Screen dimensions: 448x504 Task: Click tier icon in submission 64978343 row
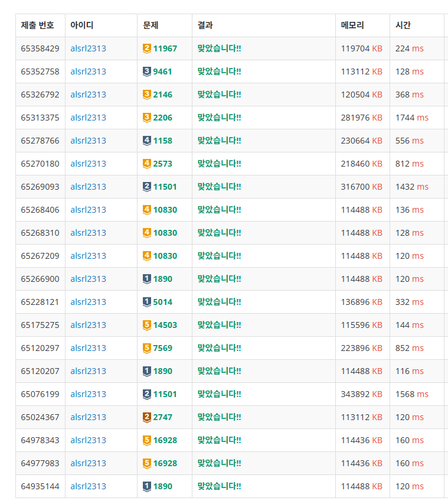click(147, 440)
